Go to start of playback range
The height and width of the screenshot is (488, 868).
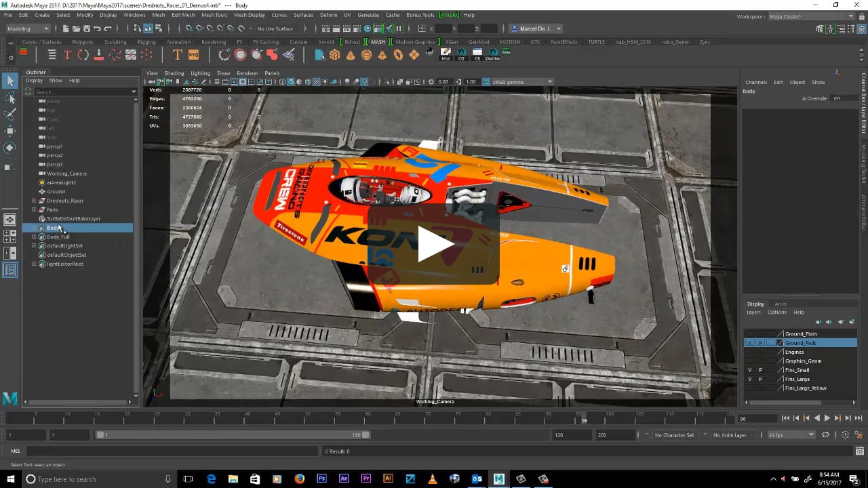tap(785, 418)
